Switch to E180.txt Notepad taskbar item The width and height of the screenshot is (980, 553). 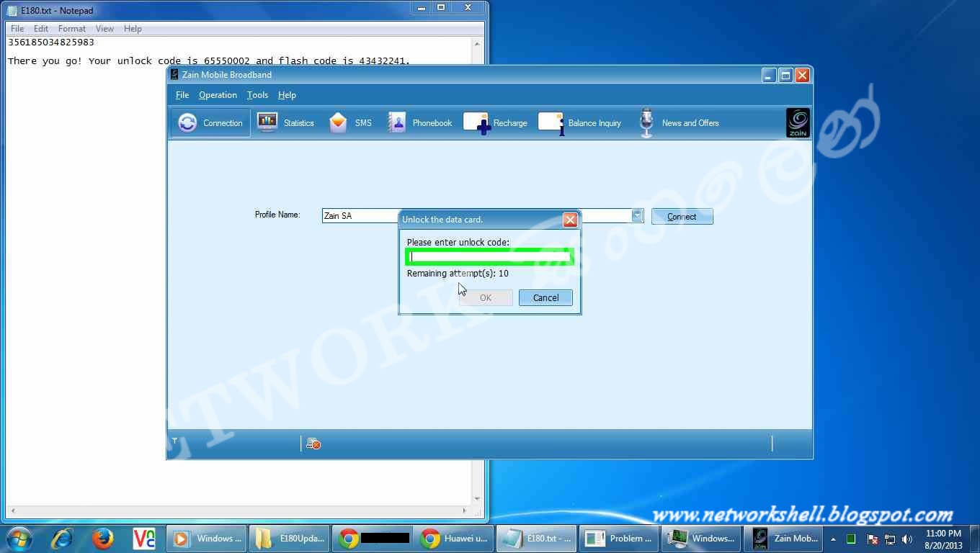tap(535, 538)
